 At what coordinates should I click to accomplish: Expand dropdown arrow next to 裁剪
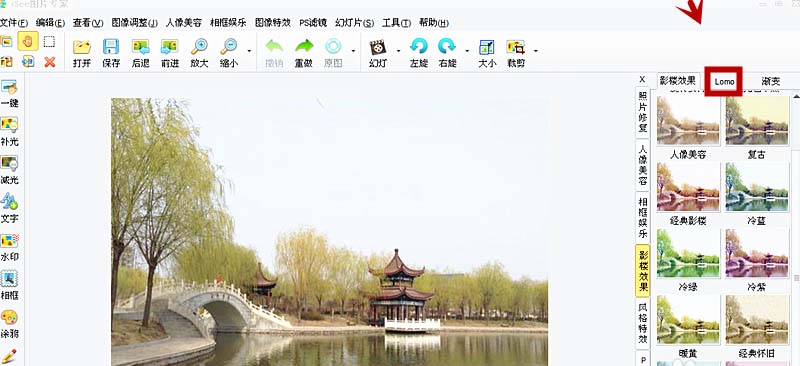[536, 51]
